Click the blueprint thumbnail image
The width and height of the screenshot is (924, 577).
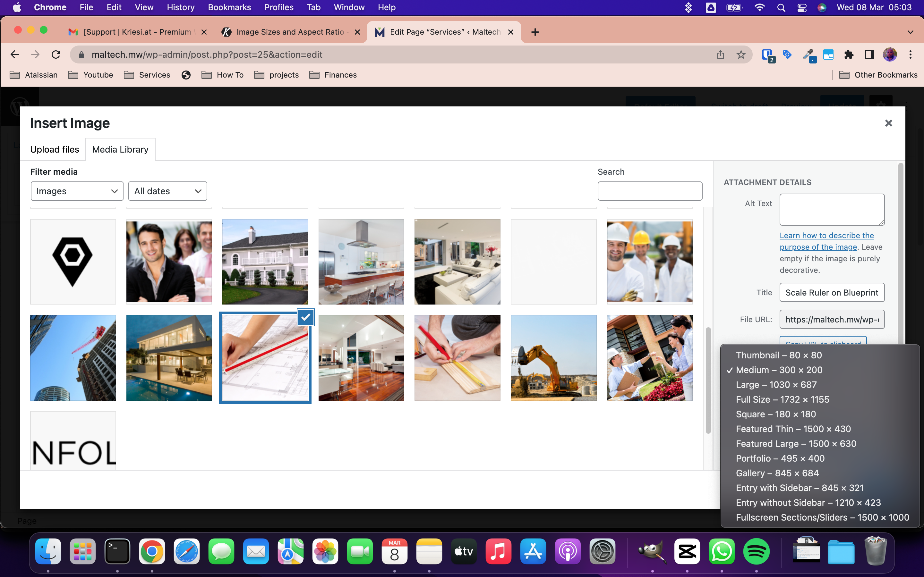point(265,357)
